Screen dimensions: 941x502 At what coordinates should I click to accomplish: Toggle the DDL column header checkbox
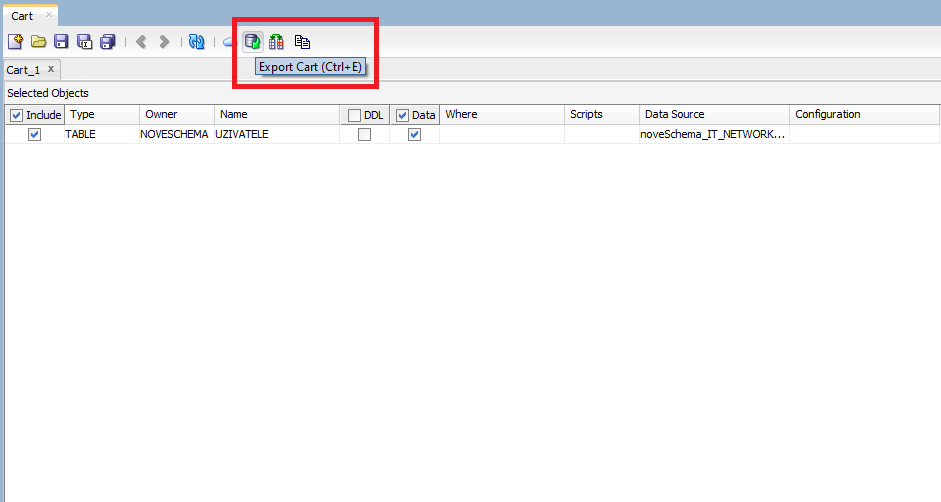coord(355,115)
